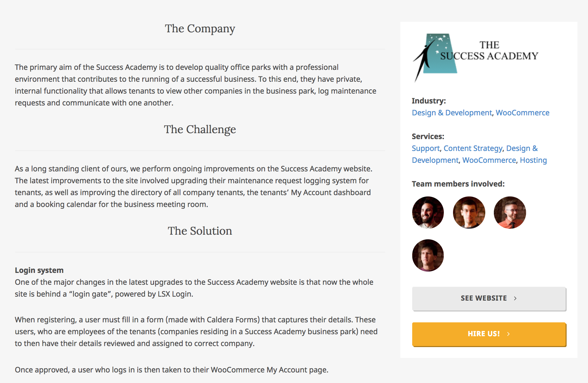The width and height of the screenshot is (588, 383).
Task: Select the second team member avatar
Action: tap(469, 213)
